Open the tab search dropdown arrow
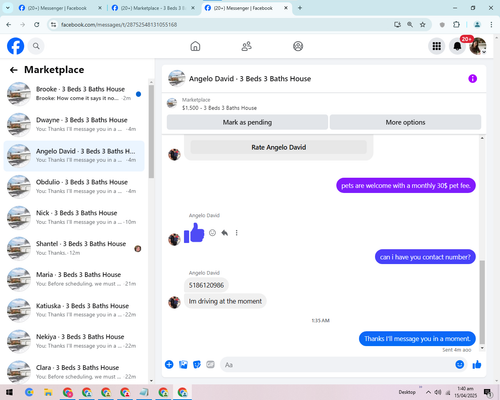 (x=7, y=8)
